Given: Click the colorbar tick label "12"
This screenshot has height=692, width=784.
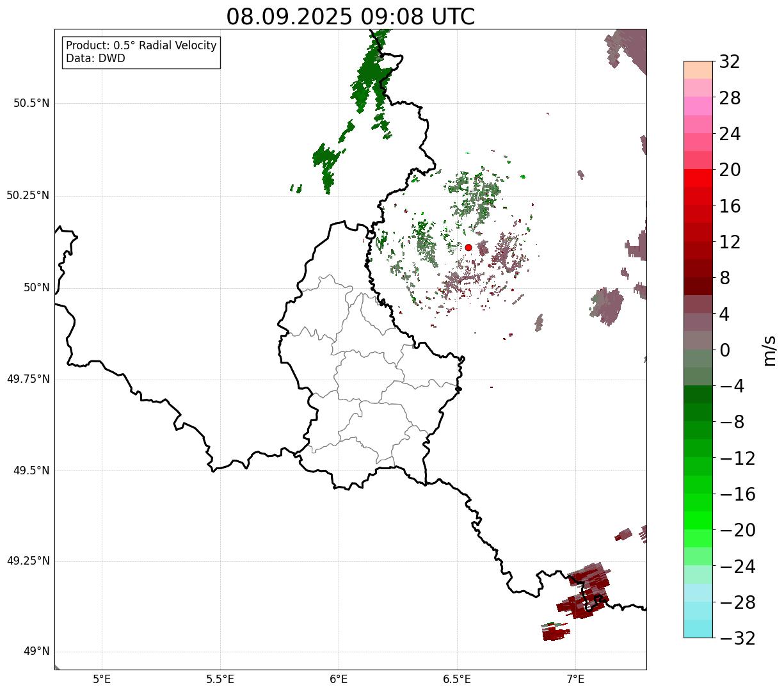Looking at the screenshot, I should pos(730,242).
